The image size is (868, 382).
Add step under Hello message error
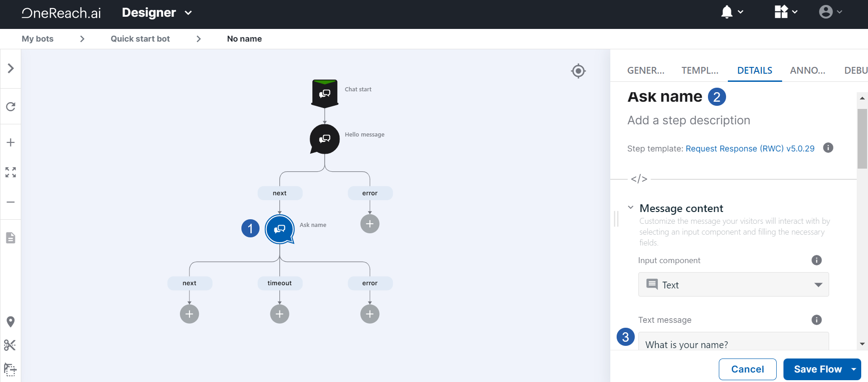(x=370, y=224)
